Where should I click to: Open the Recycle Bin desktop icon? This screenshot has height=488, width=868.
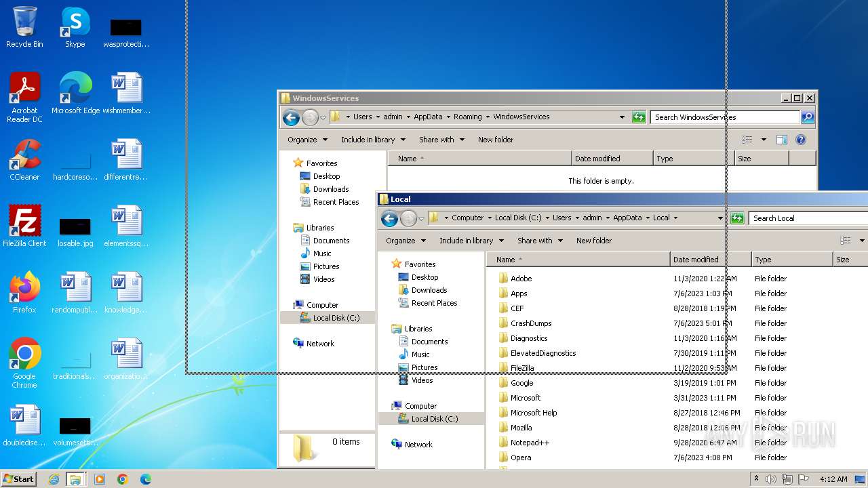[x=24, y=27]
